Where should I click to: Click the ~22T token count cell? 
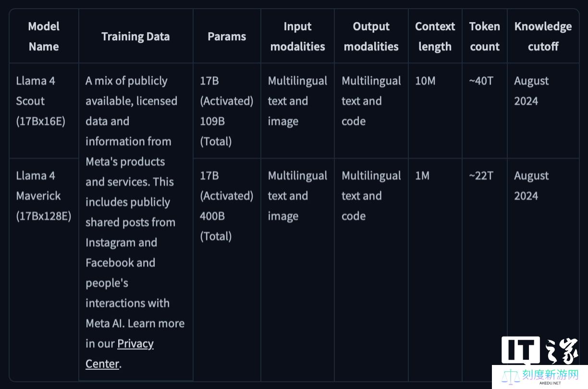click(x=481, y=176)
